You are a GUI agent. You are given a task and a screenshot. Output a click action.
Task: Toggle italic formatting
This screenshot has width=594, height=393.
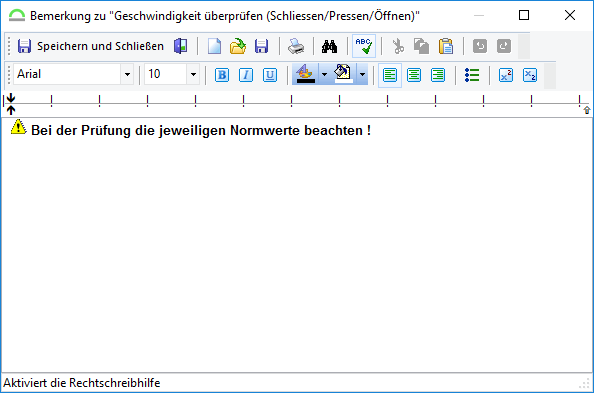(x=246, y=75)
